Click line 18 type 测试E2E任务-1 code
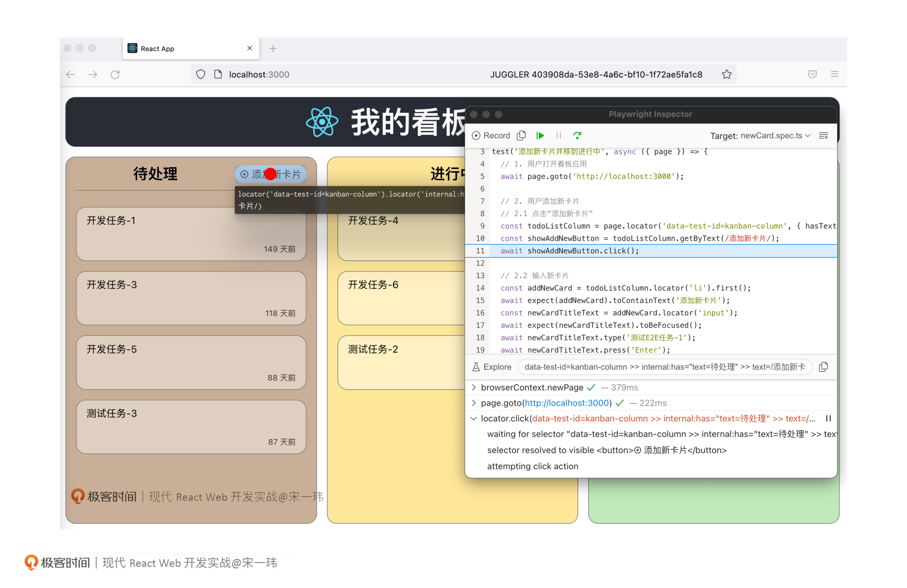This screenshot has width=907, height=588. (598, 337)
